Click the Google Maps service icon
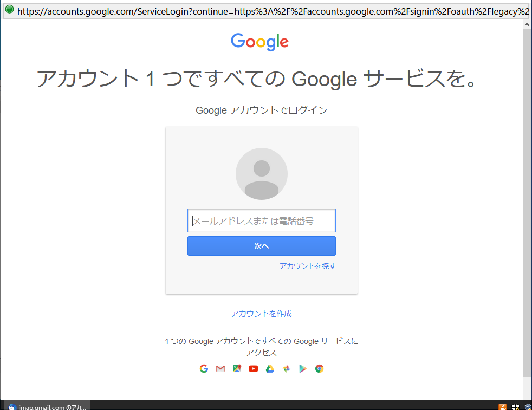Screen dimensions: 532x410 click(x=237, y=369)
